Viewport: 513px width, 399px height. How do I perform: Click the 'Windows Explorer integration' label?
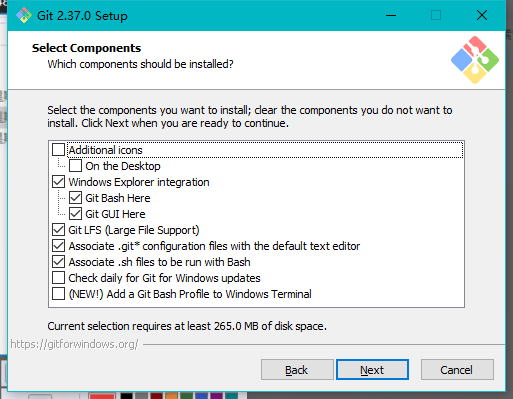pyautogui.click(x=139, y=182)
